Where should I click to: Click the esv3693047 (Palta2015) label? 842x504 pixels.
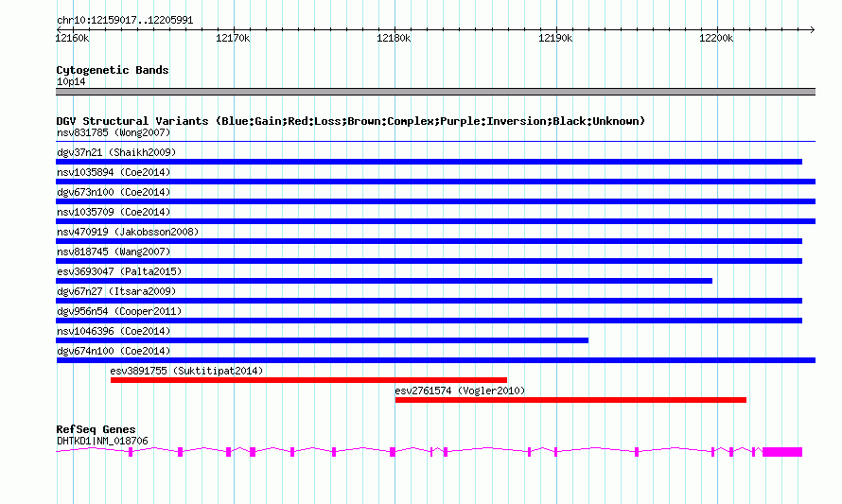pos(119,271)
